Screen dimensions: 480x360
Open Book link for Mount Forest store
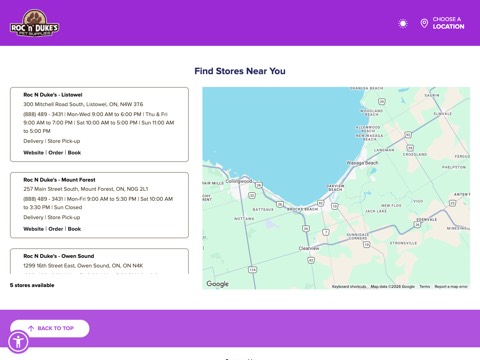(x=74, y=229)
